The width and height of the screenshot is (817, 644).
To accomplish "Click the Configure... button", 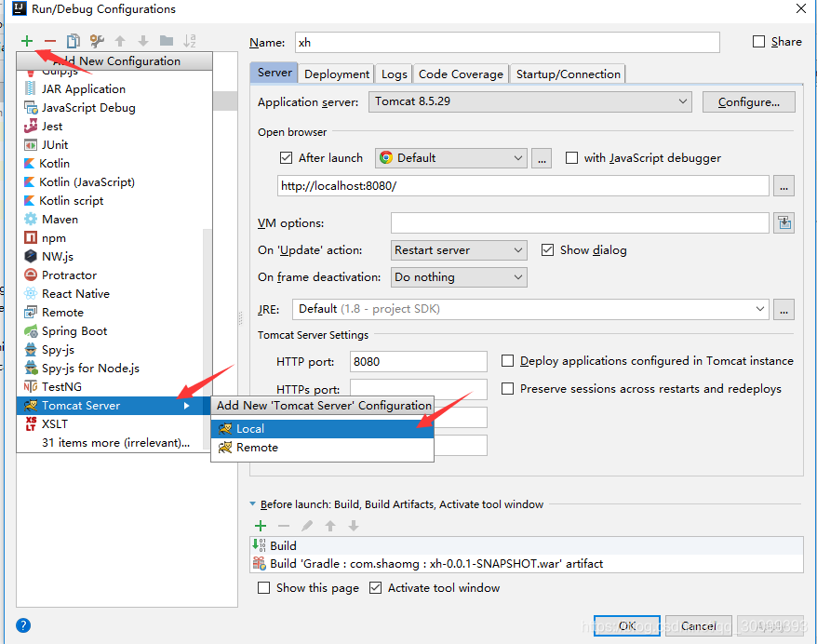I will pyautogui.click(x=749, y=102).
